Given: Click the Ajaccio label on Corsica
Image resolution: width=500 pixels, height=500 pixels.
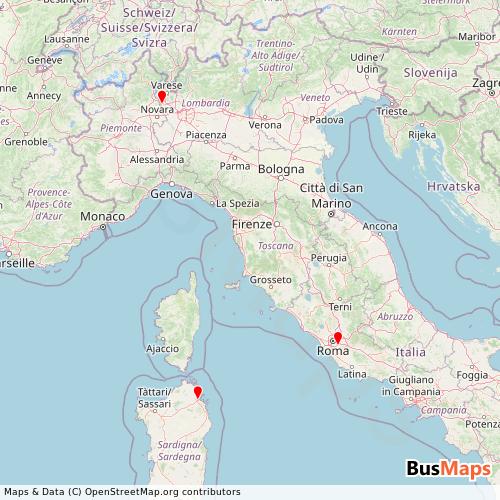Looking at the screenshot, I should click(162, 349).
